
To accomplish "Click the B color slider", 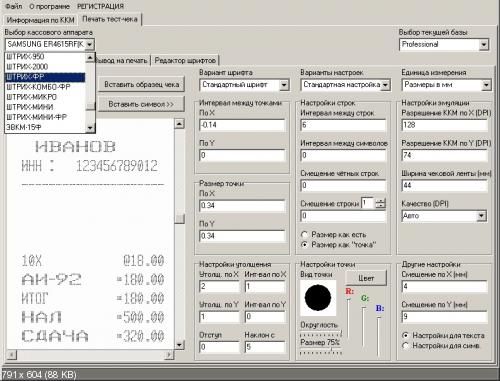I will tap(379, 337).
